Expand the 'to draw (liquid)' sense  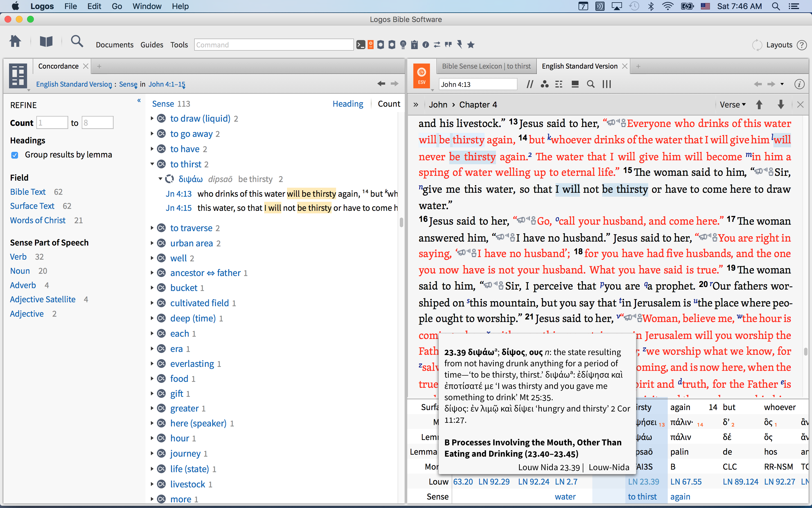tap(152, 118)
